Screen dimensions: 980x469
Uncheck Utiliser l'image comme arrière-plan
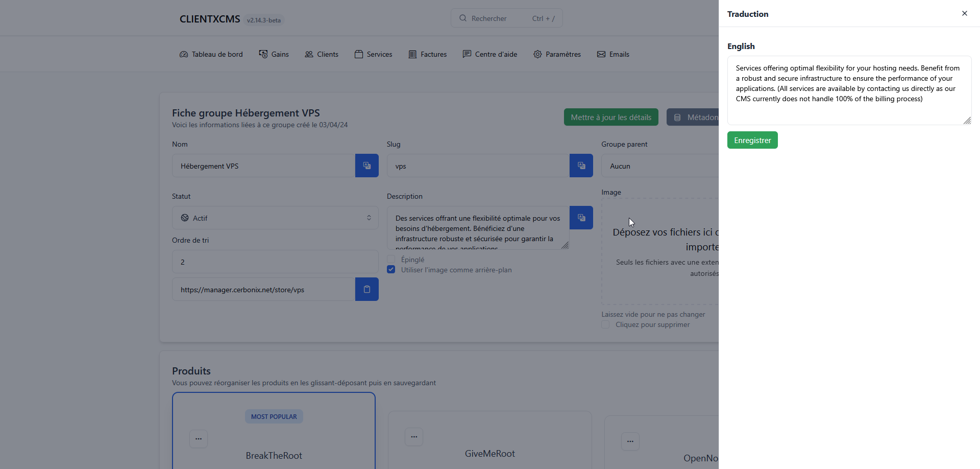pos(391,270)
